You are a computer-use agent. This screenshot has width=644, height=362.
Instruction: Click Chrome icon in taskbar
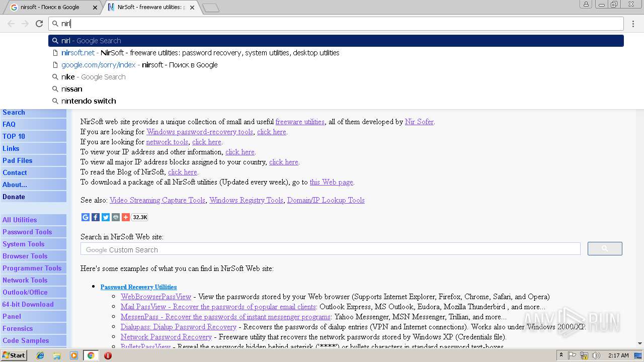[91, 355]
